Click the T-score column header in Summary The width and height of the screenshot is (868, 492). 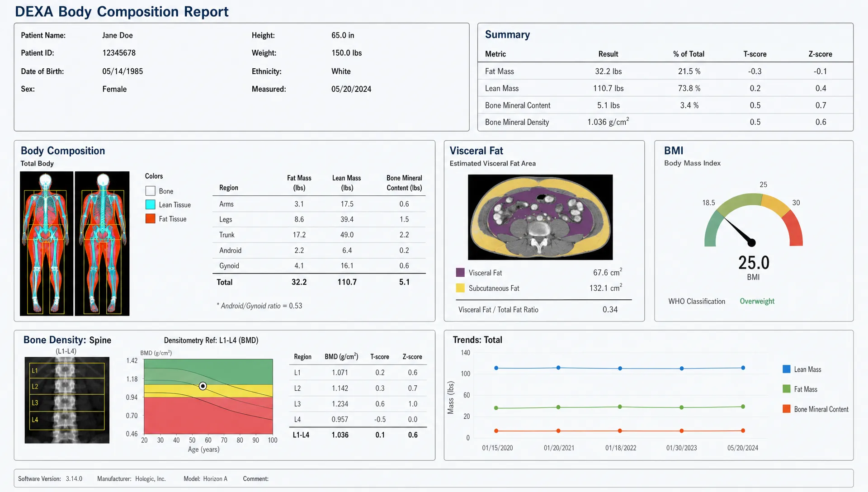[x=755, y=54]
